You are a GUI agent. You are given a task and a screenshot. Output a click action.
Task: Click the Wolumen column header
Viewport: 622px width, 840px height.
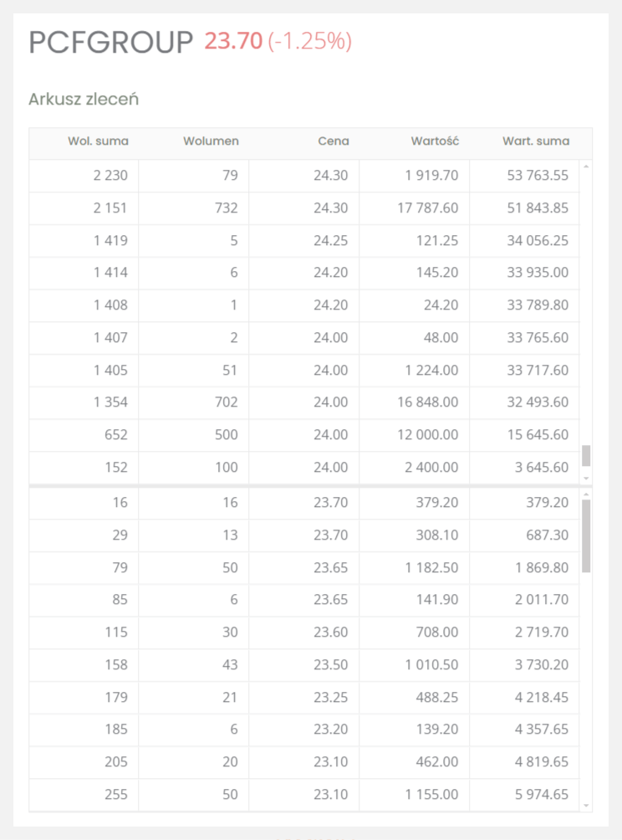click(211, 141)
